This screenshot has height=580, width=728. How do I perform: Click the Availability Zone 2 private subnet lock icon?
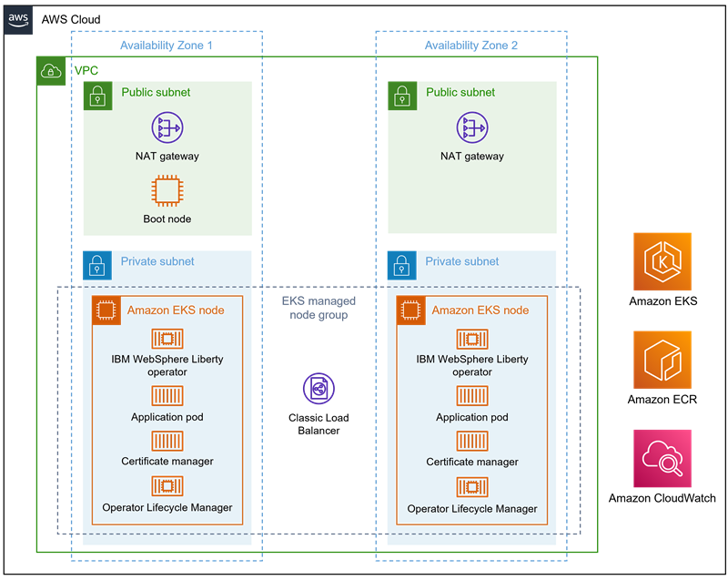pos(401,266)
